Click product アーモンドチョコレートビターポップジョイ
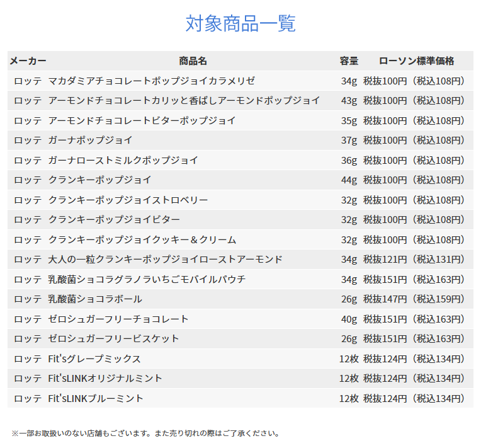The width and height of the screenshot is (481, 448). click(x=142, y=120)
